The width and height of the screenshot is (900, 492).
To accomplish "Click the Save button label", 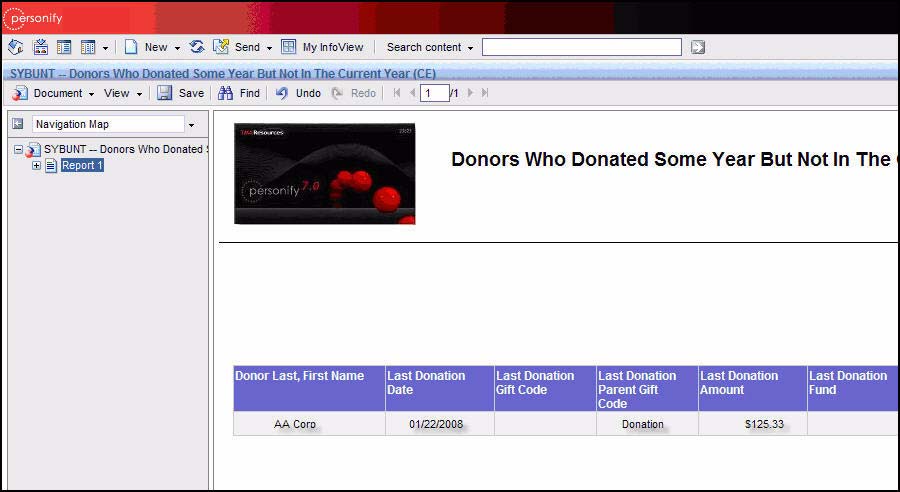I will point(191,93).
